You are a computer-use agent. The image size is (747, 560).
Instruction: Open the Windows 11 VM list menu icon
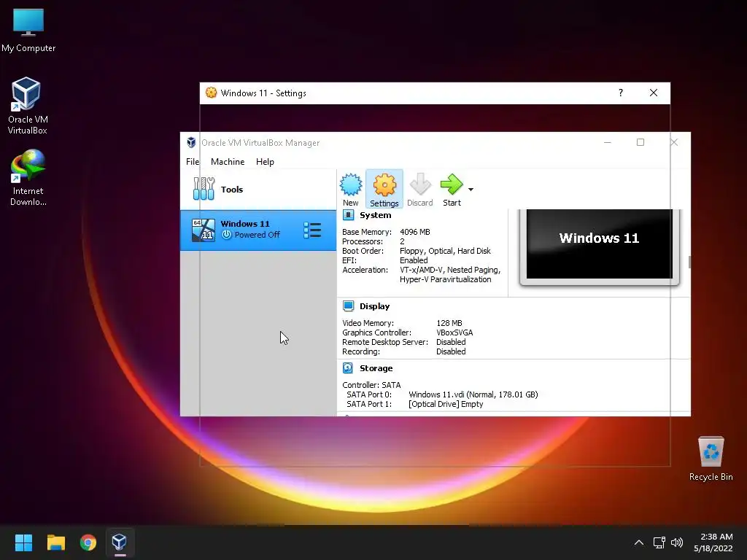[312, 230]
